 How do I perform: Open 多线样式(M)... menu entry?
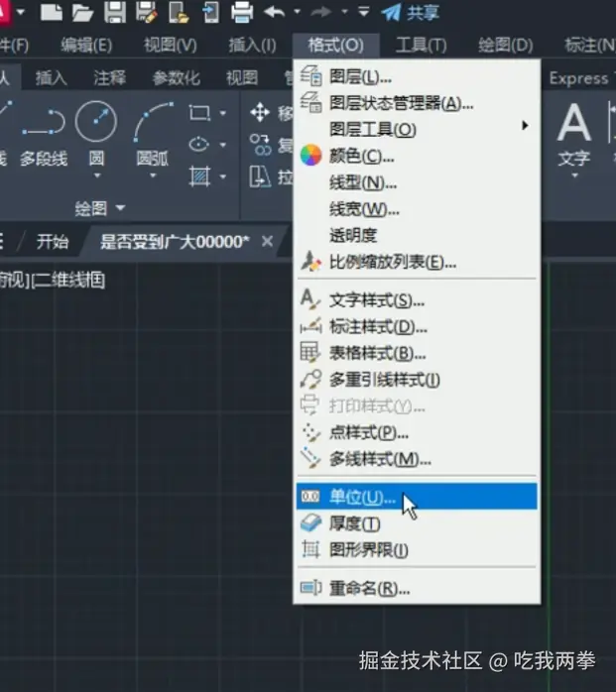coord(417,459)
